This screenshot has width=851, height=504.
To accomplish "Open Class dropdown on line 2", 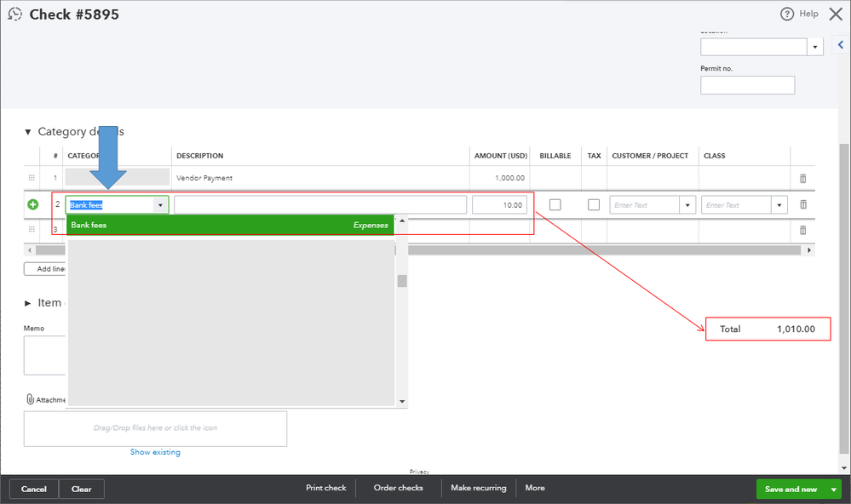I will [x=779, y=205].
